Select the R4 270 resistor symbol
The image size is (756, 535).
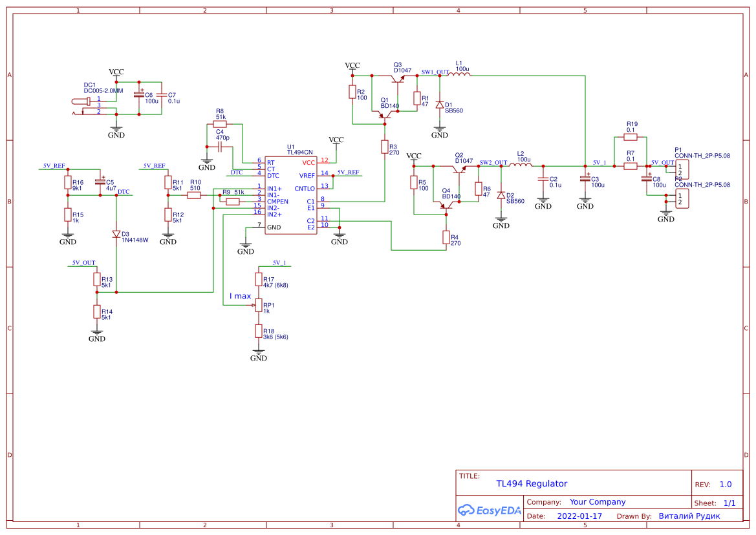[446, 237]
